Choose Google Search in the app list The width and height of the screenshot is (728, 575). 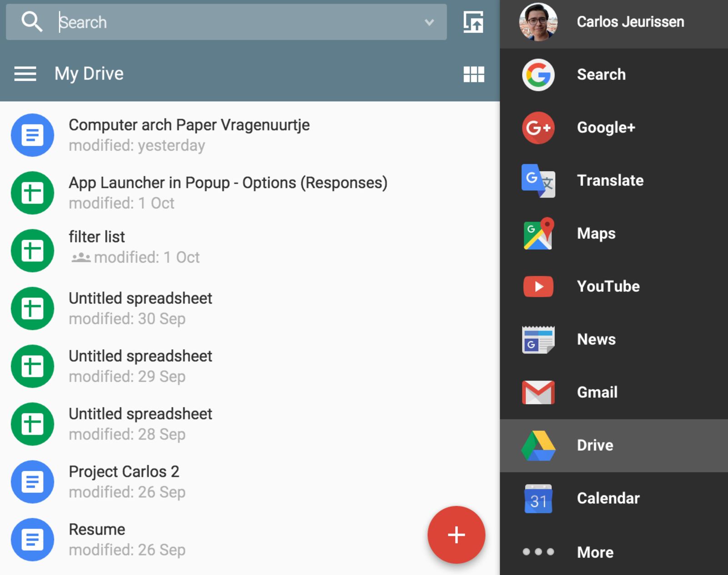[601, 74]
